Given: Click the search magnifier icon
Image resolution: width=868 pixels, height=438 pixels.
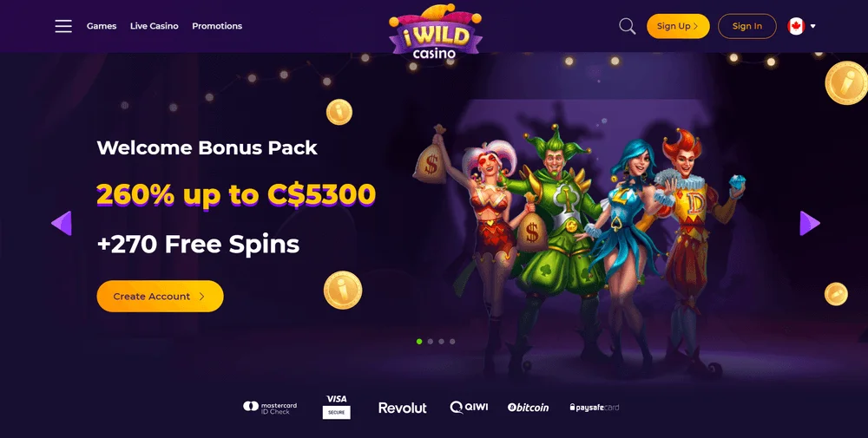Looking at the screenshot, I should [628, 26].
